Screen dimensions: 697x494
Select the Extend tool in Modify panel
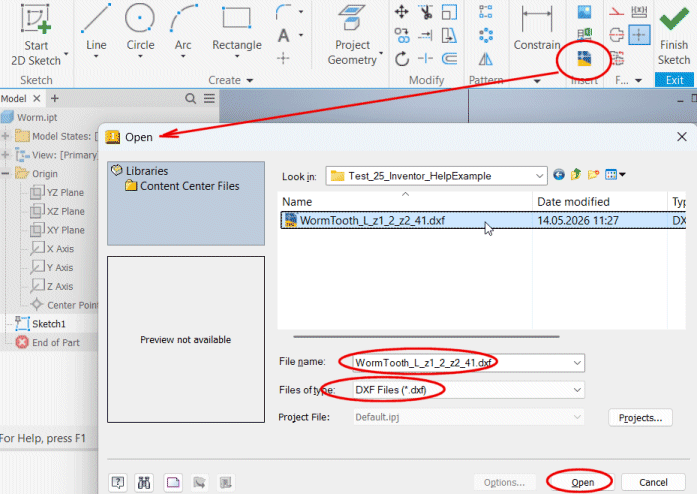[x=425, y=35]
